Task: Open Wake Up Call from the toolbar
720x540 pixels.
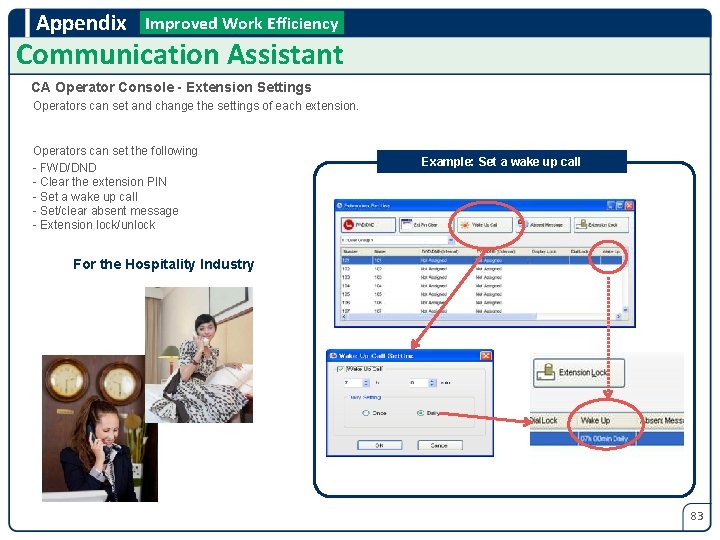Action: [x=484, y=225]
